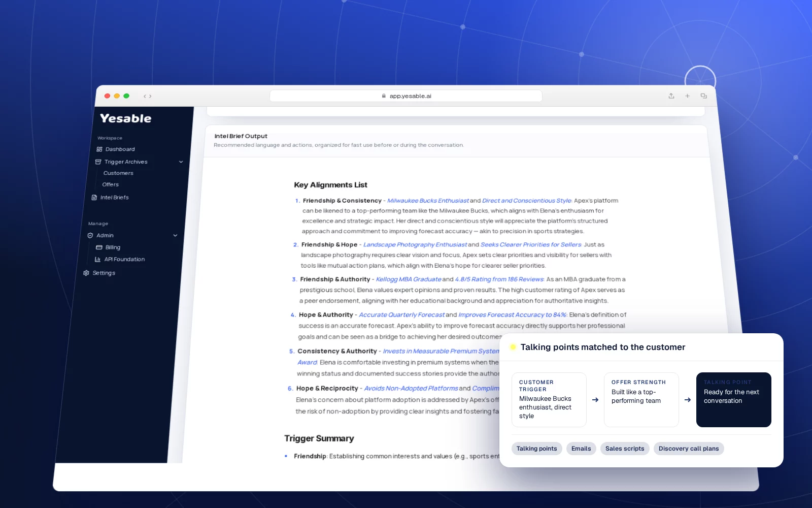Click the API Foundation chart icon
Viewport: 812px width, 508px height.
click(x=98, y=260)
